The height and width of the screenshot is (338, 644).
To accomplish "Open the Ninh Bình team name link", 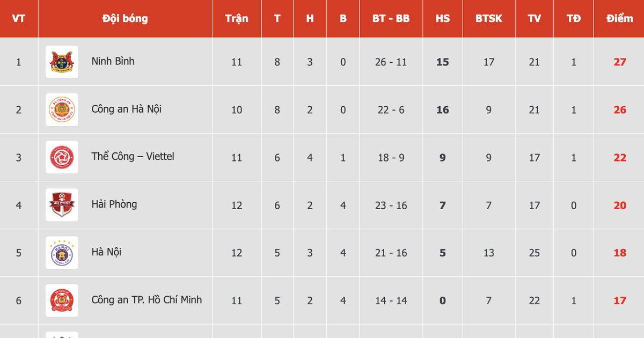I will pos(113,61).
